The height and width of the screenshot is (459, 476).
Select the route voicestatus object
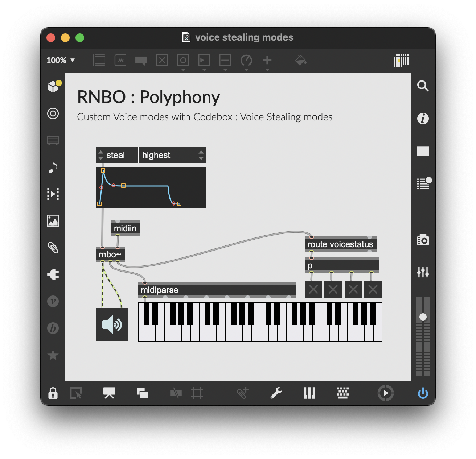pyautogui.click(x=341, y=244)
